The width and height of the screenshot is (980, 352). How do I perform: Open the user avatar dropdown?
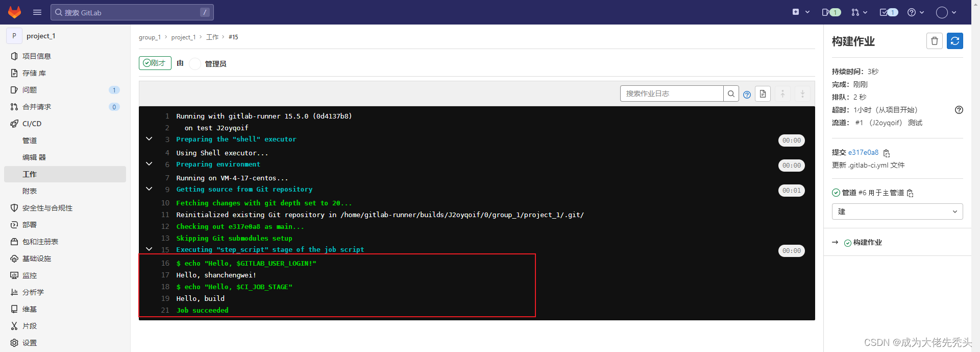[946, 12]
